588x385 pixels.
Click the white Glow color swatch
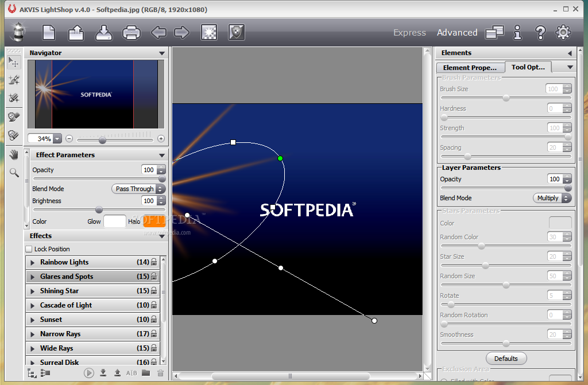click(x=115, y=221)
